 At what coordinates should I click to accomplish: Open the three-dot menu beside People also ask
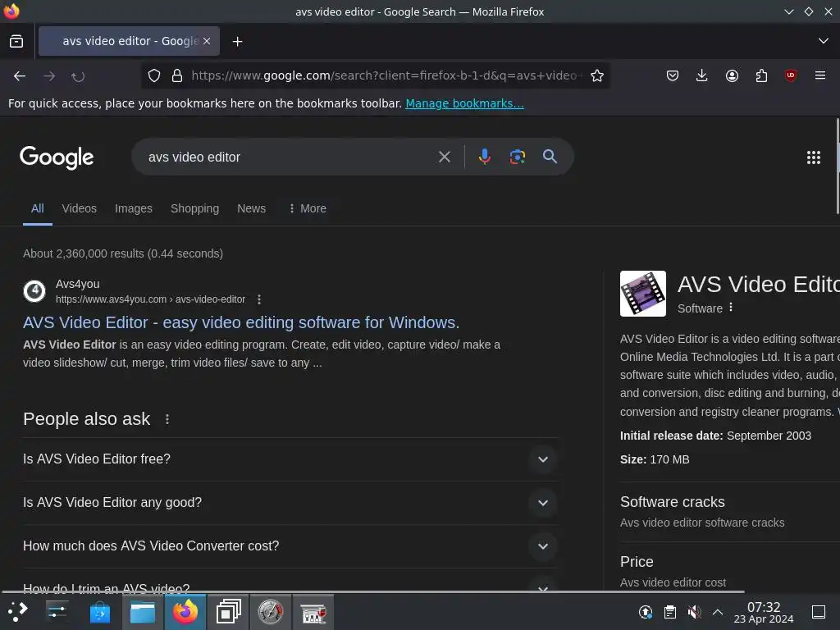[x=167, y=419]
